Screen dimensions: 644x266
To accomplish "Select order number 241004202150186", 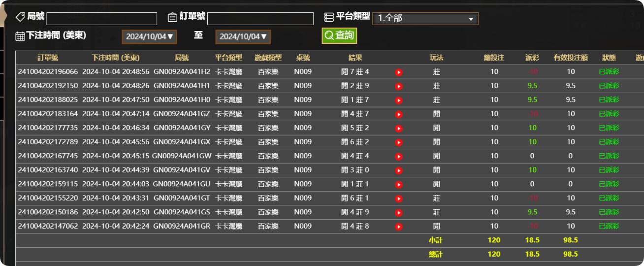I will click(48, 212).
